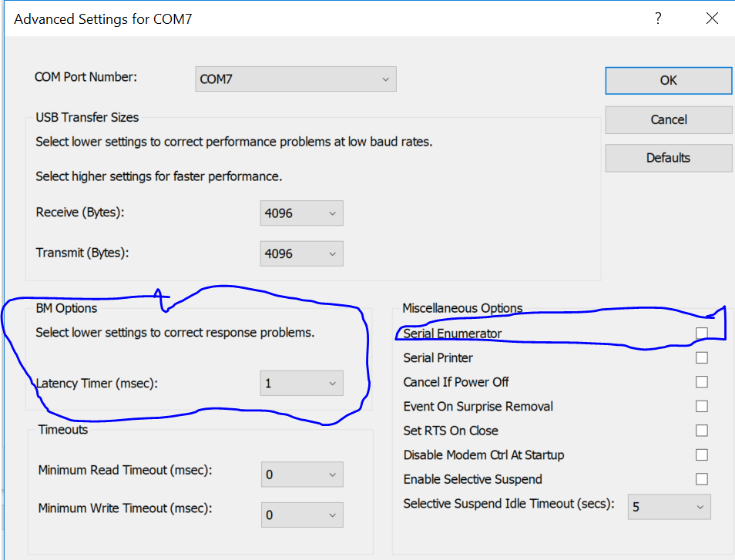Image resolution: width=735 pixels, height=560 pixels.
Task: Check the Cancel If Power Off option
Action: tap(702, 382)
